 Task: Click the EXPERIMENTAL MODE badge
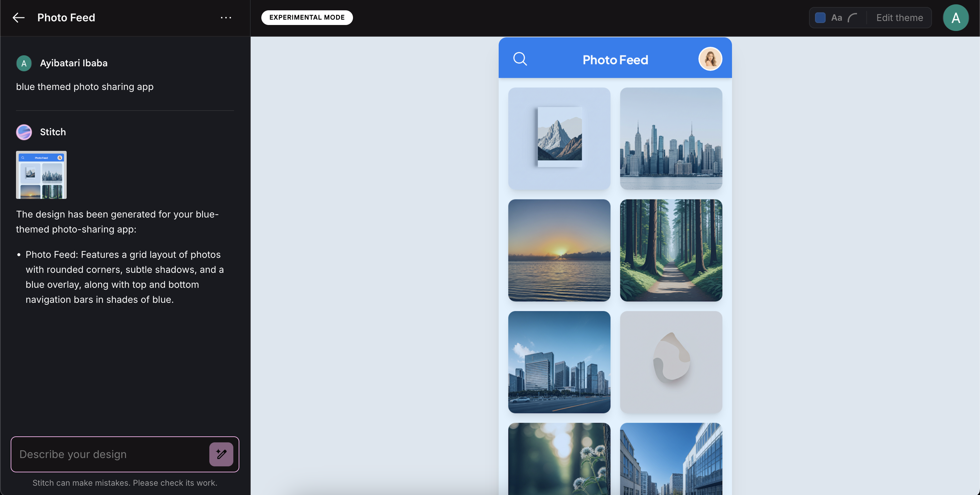point(307,18)
